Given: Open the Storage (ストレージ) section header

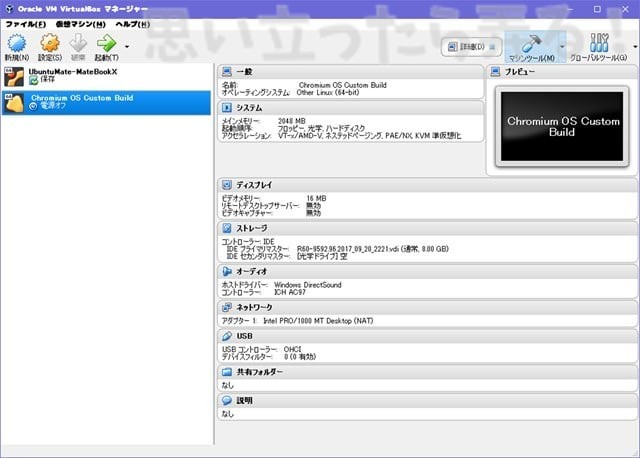Looking at the screenshot, I should [427, 228].
